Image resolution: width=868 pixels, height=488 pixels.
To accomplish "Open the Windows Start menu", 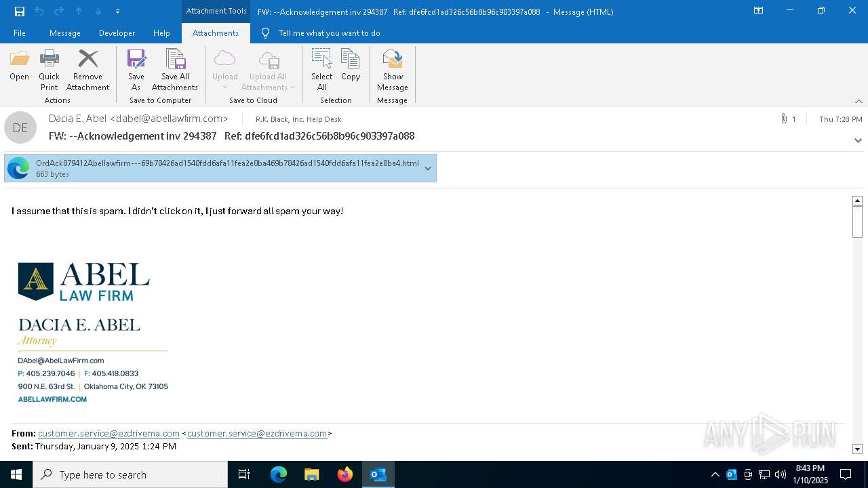I will coord(16,474).
